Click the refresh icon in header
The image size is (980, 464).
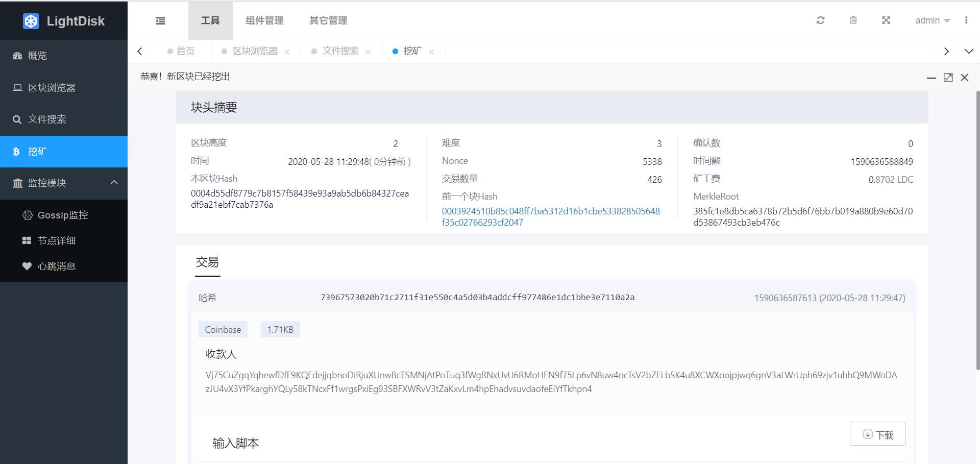coord(820,20)
